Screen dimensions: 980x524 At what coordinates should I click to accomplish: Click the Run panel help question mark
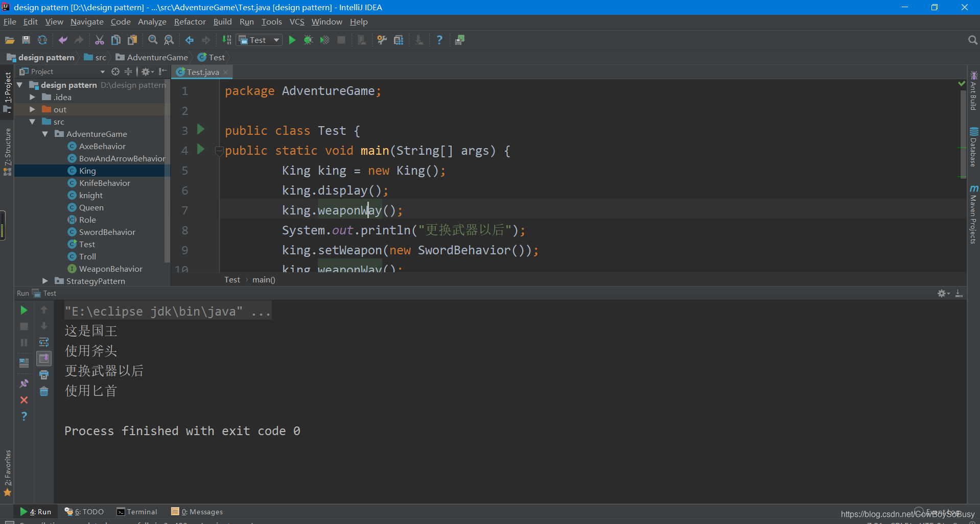(x=24, y=416)
